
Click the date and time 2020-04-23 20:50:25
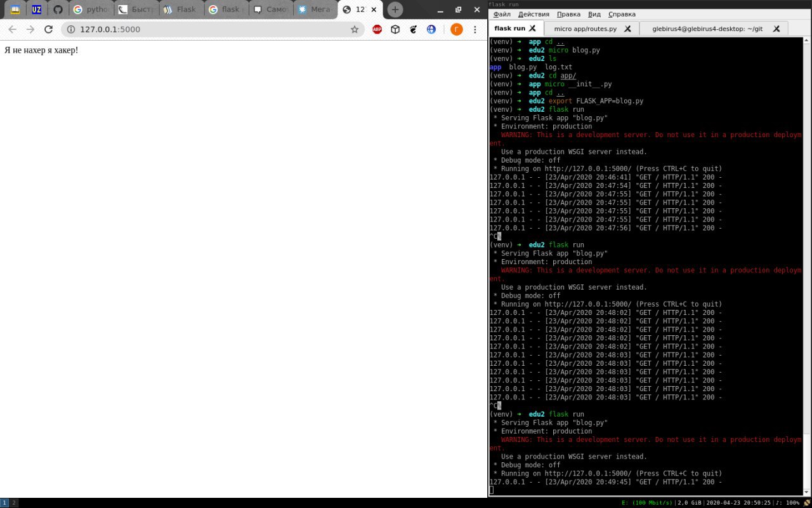[x=738, y=503]
